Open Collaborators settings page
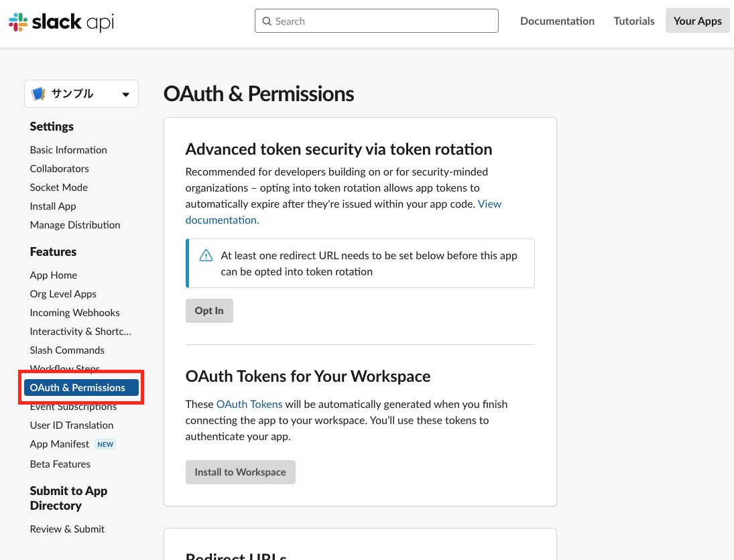This screenshot has width=734, height=560. click(60, 168)
